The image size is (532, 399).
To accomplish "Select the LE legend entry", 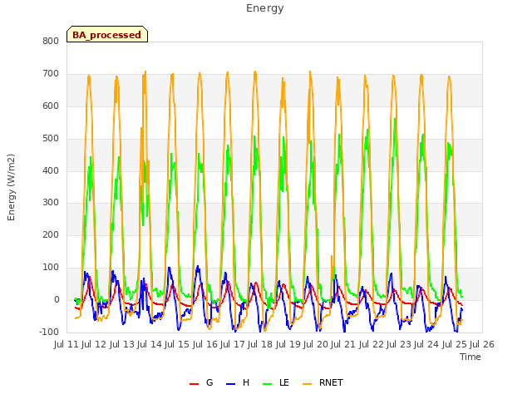I will pyautogui.click(x=276, y=382).
